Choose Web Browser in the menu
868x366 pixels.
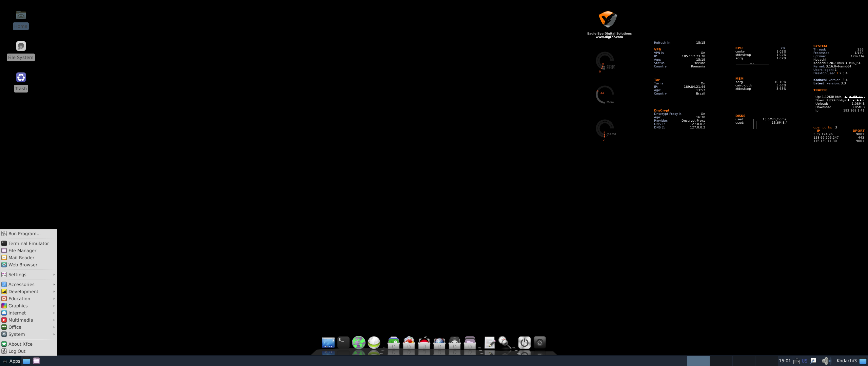click(23, 265)
